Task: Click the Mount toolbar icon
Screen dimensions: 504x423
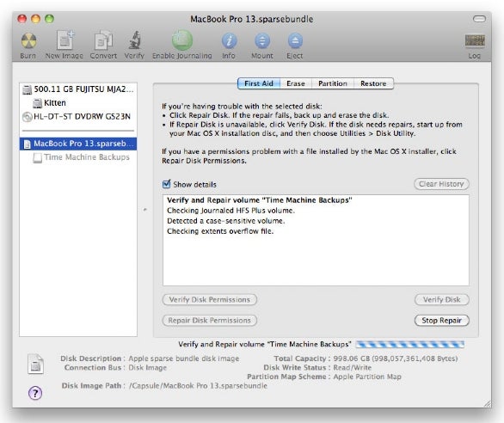Action: [262, 41]
